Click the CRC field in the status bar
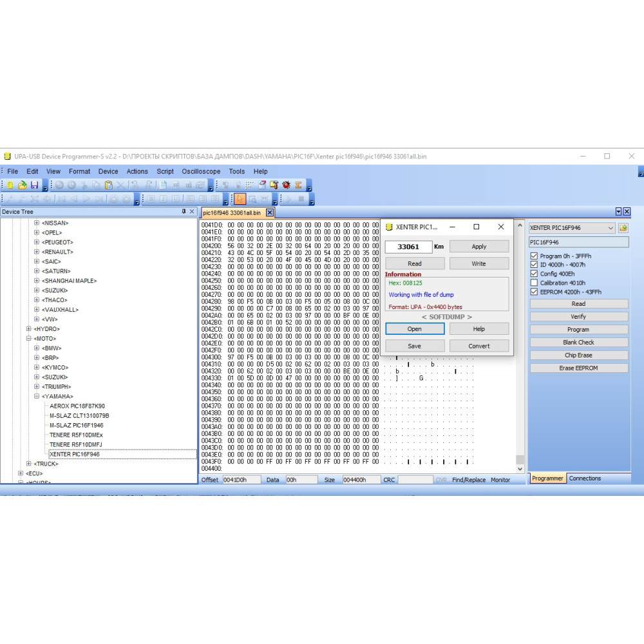This screenshot has height=644, width=644. pyautogui.click(x=415, y=480)
